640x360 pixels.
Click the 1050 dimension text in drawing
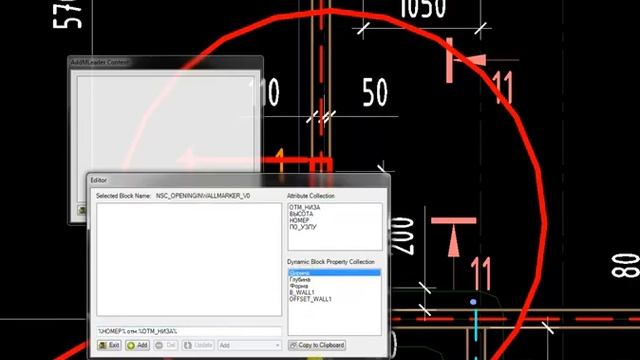click(423, 9)
